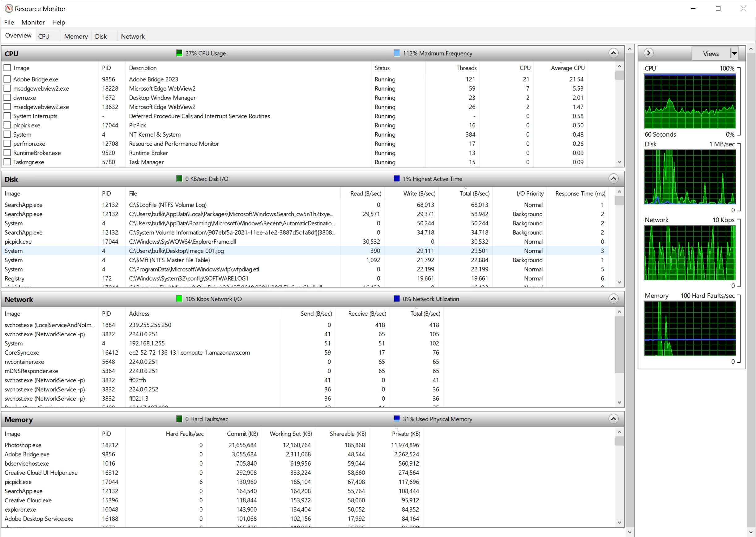This screenshot has height=537, width=756.
Task: Collapse the CPU section chevron
Action: (x=613, y=53)
